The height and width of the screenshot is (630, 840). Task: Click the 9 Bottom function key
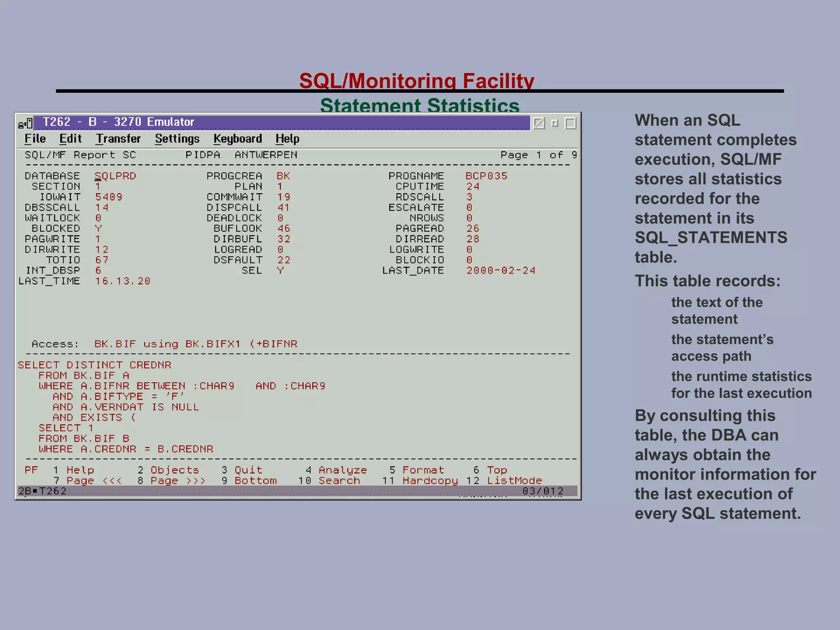click(x=249, y=481)
